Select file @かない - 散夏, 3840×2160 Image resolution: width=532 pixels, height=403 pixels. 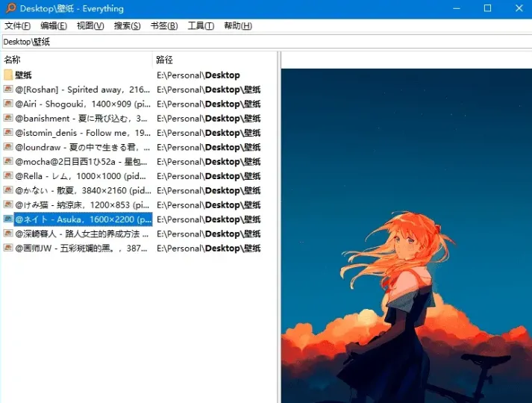83,190
